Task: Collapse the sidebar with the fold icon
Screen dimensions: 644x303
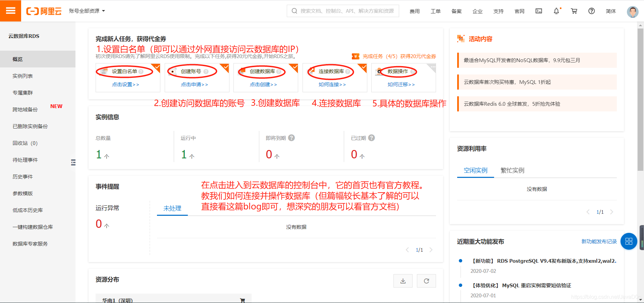Action: pos(73,163)
